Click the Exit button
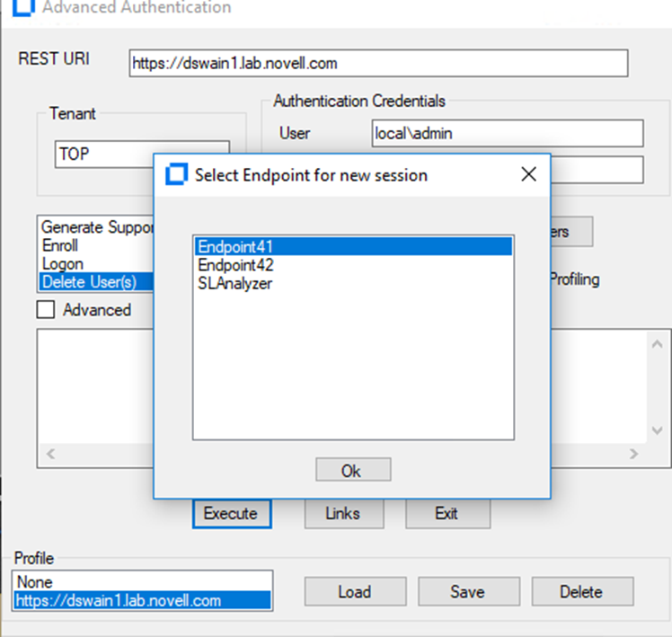672x637 pixels. coord(447,513)
